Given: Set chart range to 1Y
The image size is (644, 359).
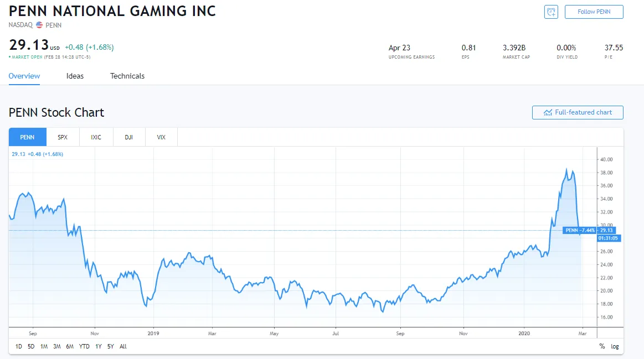Looking at the screenshot, I should (x=98, y=346).
